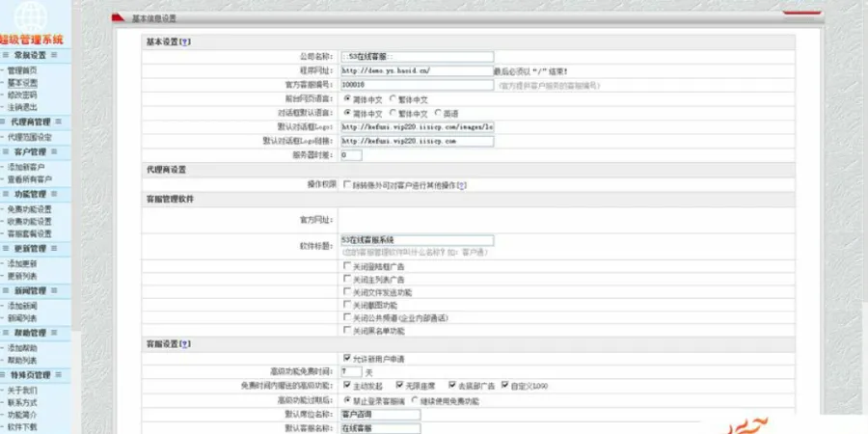Open 基本设置 in the sidebar
868x434 pixels.
[22, 83]
